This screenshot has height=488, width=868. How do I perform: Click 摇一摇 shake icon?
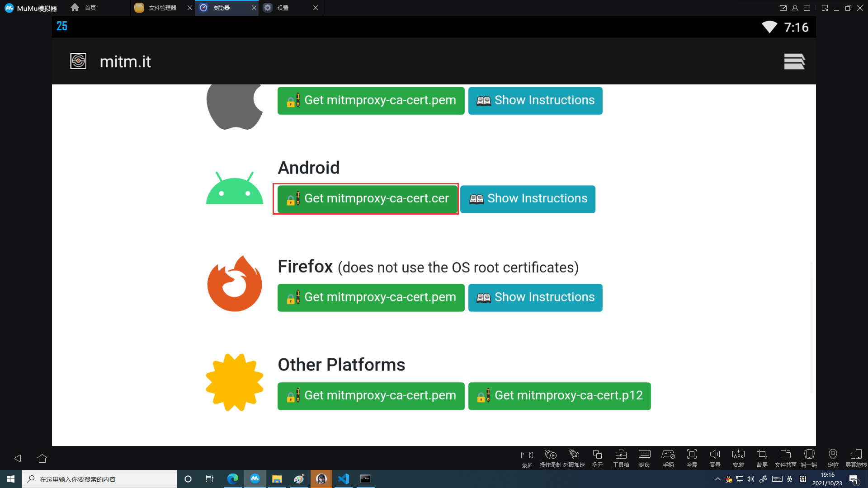pyautogui.click(x=809, y=458)
